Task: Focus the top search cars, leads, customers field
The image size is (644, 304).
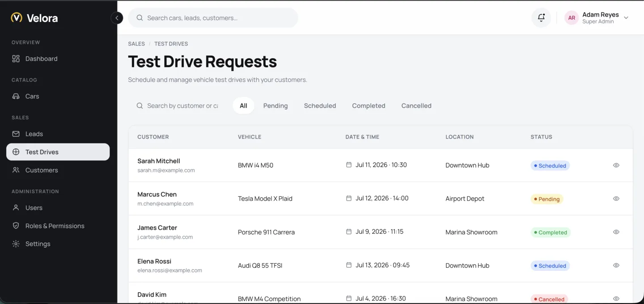Action: coord(213,18)
